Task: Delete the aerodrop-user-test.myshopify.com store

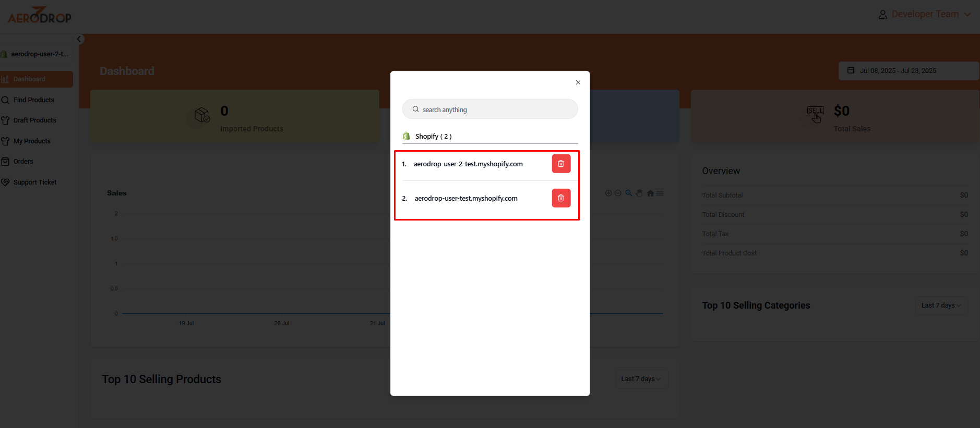Action: click(561, 198)
